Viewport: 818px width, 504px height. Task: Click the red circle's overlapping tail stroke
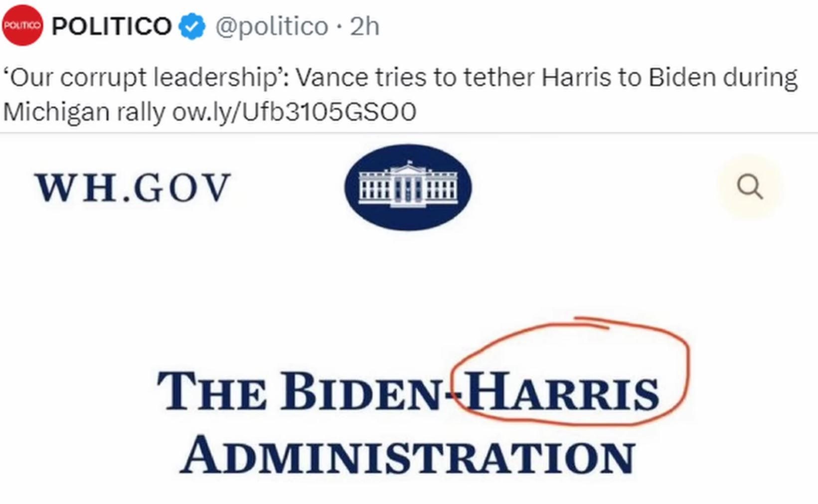(592, 322)
